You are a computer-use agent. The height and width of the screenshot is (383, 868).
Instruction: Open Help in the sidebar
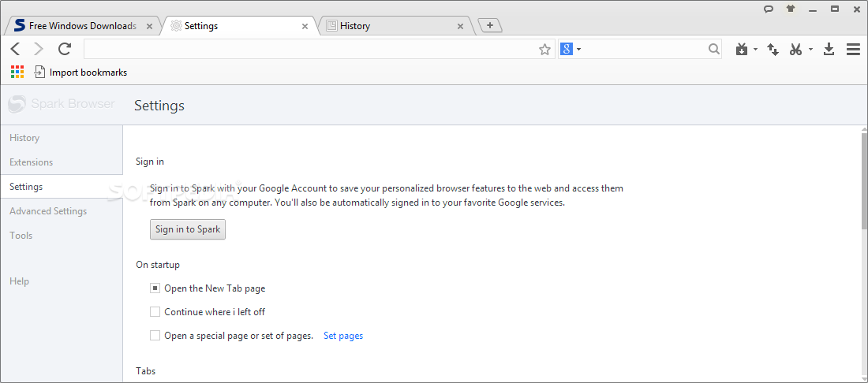pos(20,281)
